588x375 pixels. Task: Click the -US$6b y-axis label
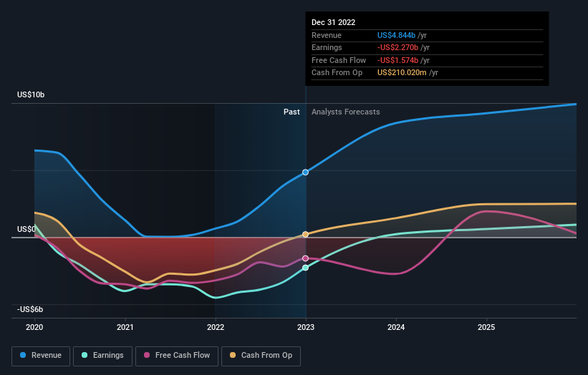(30, 309)
